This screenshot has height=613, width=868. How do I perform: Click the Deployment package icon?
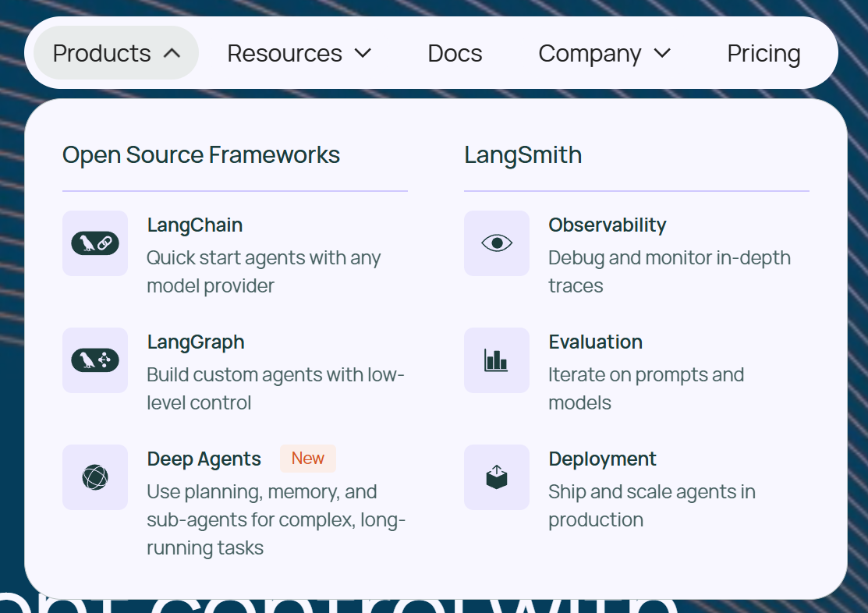(x=496, y=477)
